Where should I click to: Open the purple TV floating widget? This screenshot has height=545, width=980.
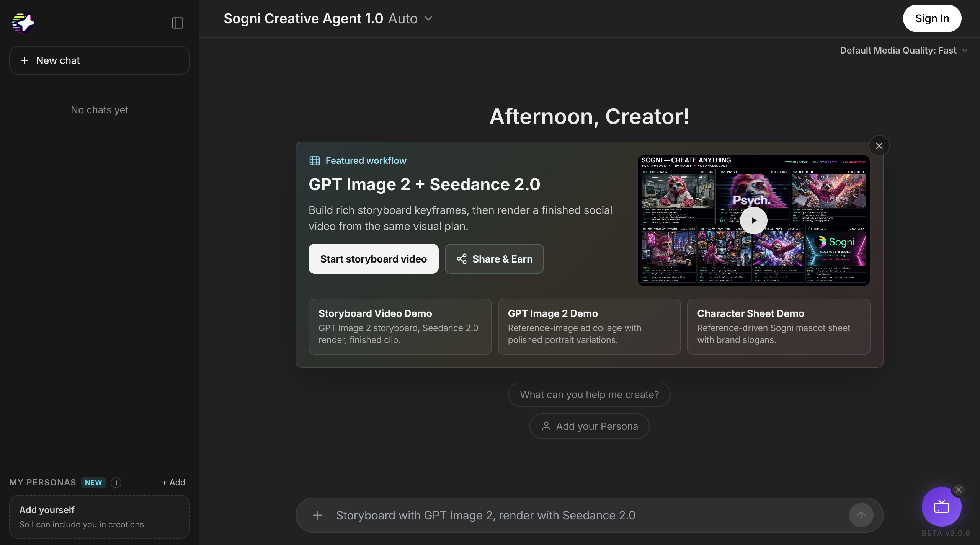(942, 507)
